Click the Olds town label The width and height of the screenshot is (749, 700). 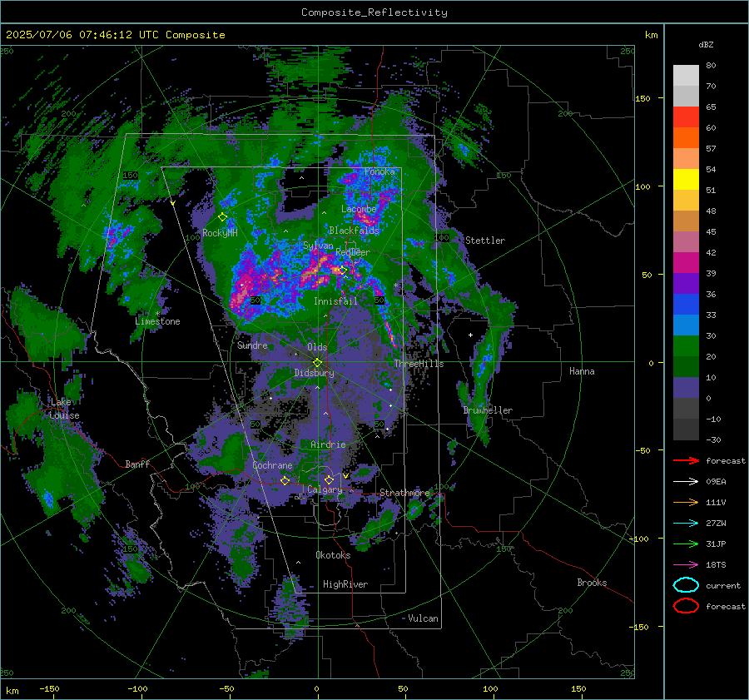pyautogui.click(x=317, y=347)
